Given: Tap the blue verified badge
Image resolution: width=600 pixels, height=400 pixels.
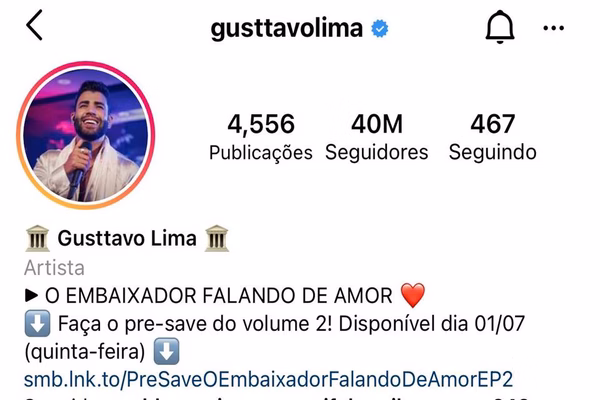Looking at the screenshot, I should pos(380,29).
